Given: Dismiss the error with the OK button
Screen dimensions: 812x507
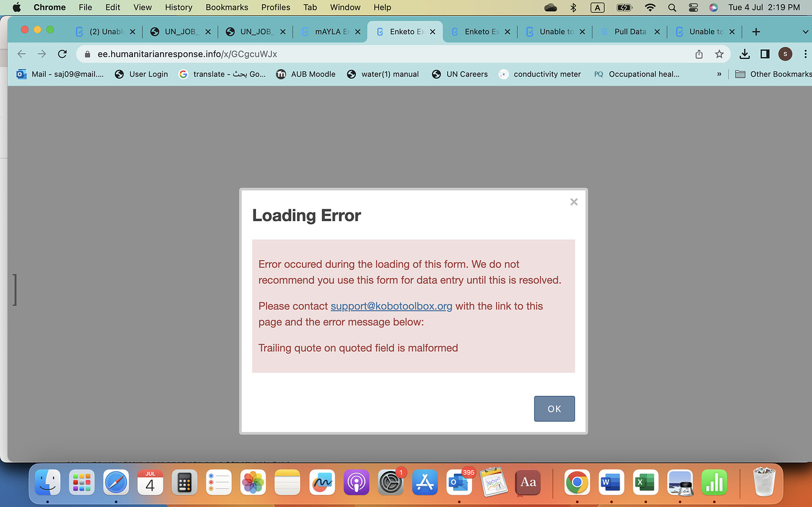Looking at the screenshot, I should (x=554, y=408).
